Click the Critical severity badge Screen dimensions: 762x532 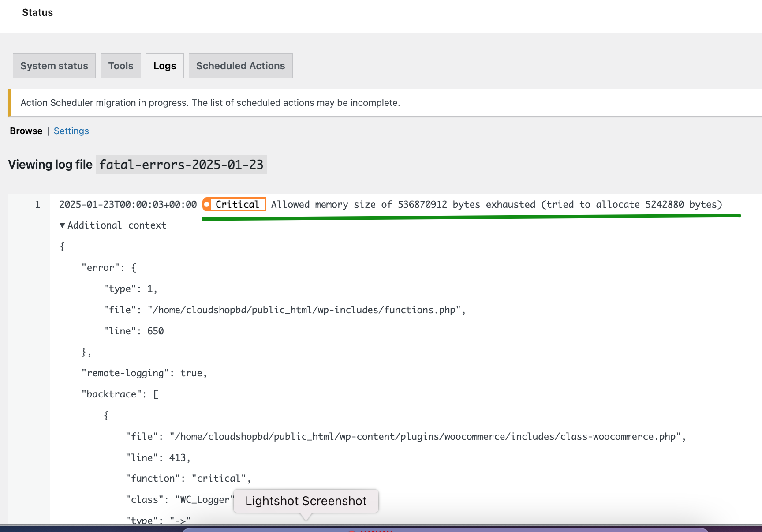(x=234, y=204)
